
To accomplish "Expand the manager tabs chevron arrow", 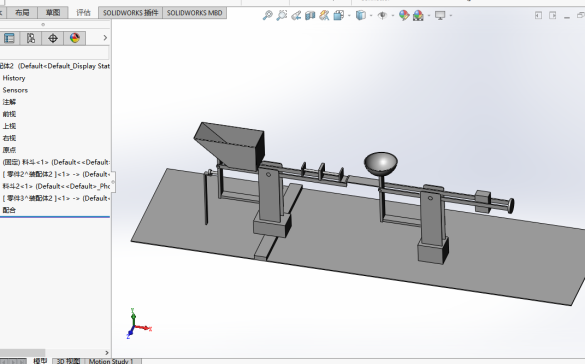I will [105, 38].
